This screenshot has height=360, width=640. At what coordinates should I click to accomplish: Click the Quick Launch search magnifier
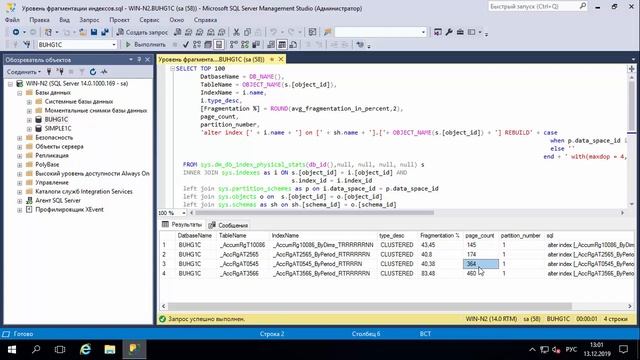[582, 6]
